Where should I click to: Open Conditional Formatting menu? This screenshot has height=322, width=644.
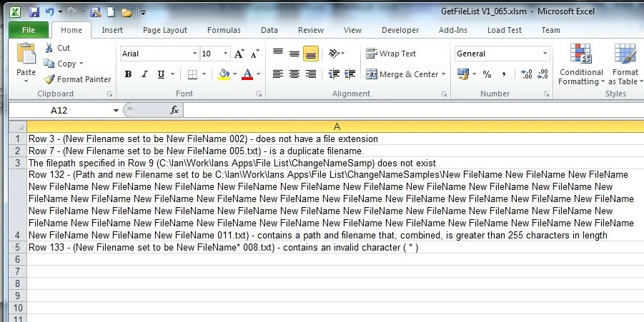coord(581,64)
